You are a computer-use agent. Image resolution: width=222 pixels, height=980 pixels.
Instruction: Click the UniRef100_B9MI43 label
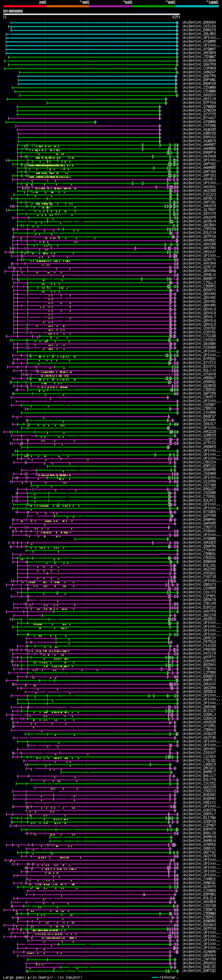pos(199,137)
